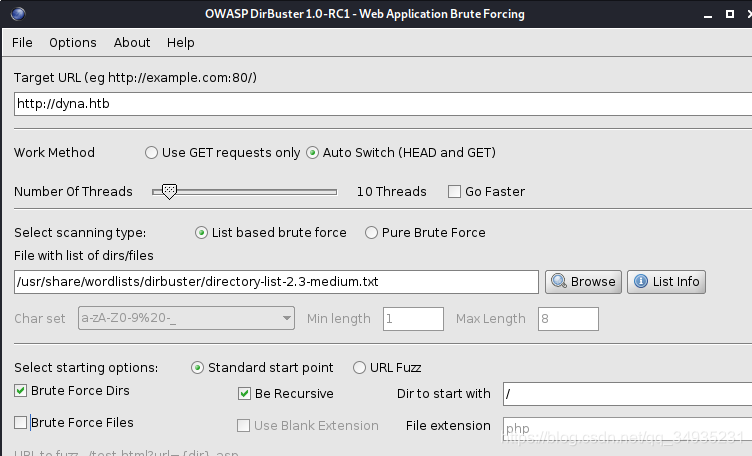752x456 pixels.
Task: Expand the Char set dropdown
Action: point(186,318)
